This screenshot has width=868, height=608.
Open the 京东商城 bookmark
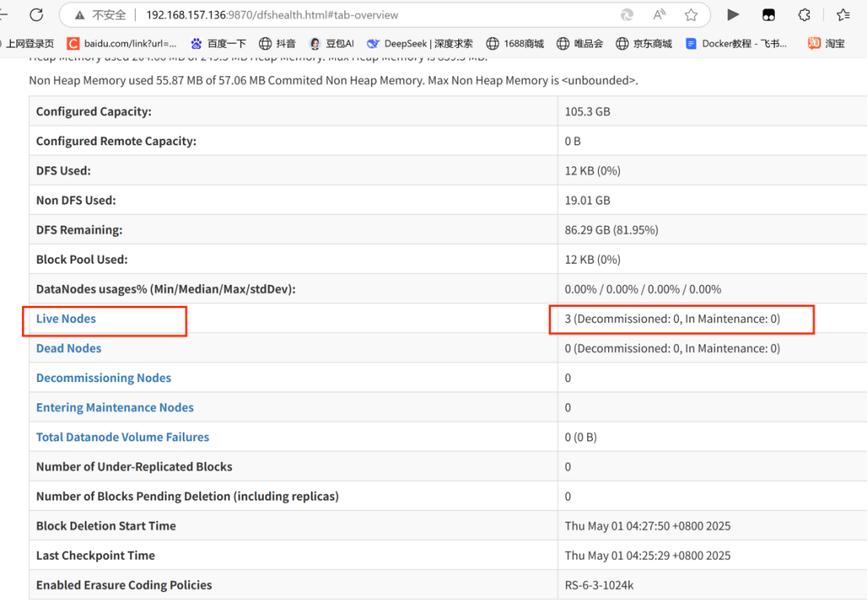pos(644,44)
